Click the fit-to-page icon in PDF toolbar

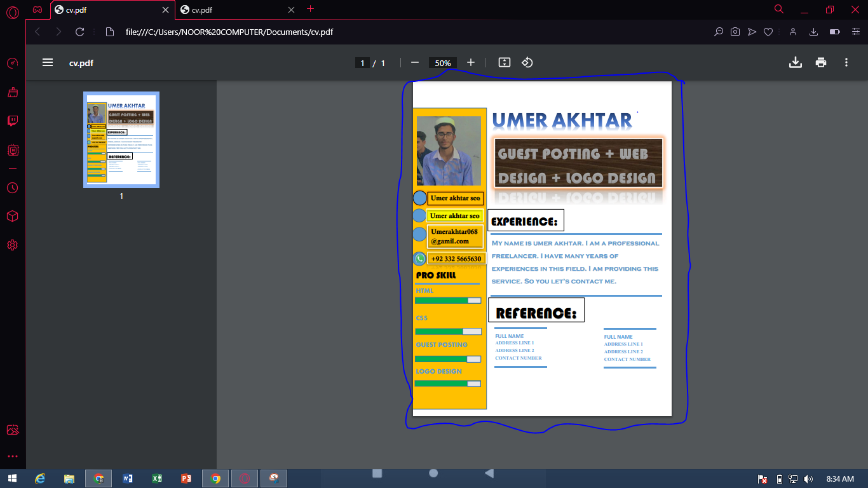coord(505,62)
